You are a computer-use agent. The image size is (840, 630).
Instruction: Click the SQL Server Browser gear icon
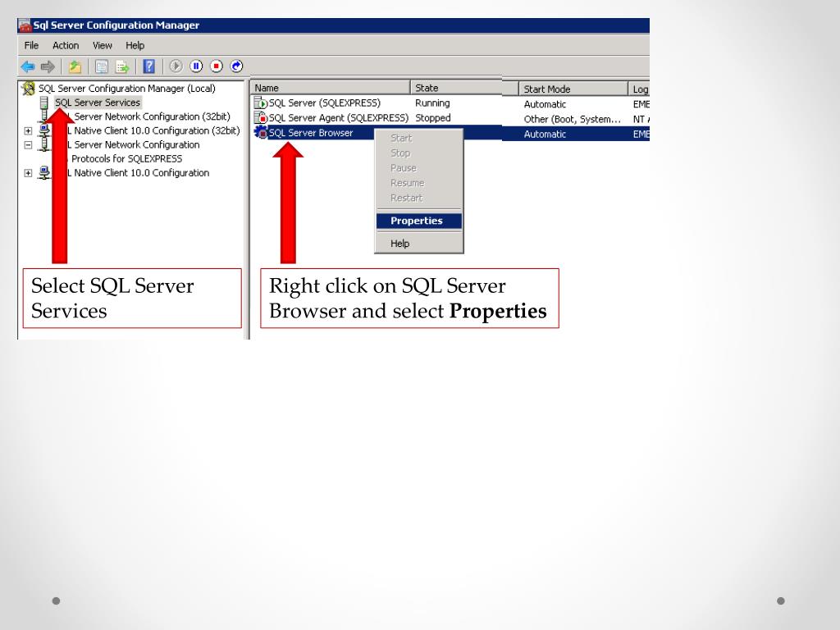pyautogui.click(x=261, y=132)
